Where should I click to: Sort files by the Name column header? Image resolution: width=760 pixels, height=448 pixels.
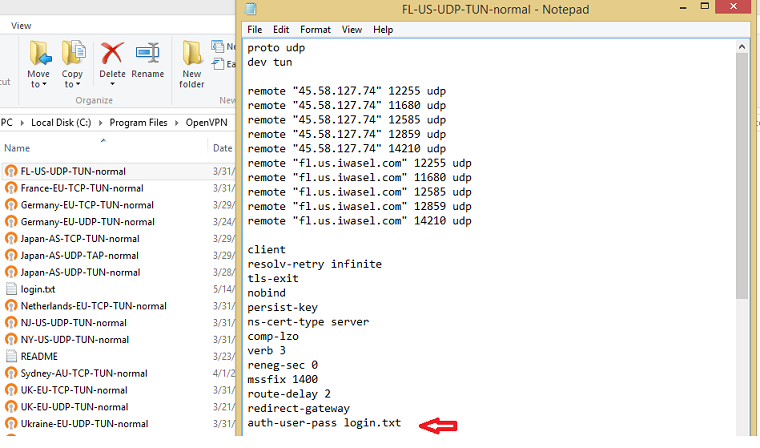pos(18,148)
